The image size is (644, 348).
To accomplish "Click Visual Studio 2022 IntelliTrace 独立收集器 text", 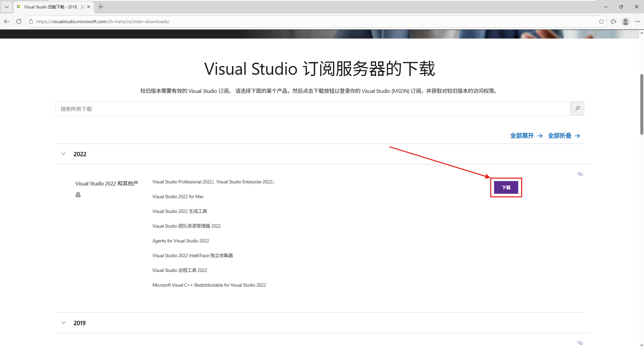I will (193, 255).
